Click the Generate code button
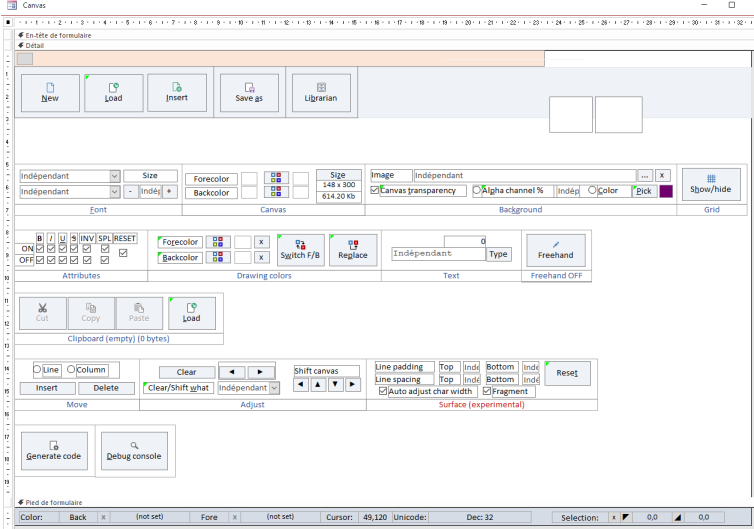Screen dimensions: 754x529 [x=54, y=451]
